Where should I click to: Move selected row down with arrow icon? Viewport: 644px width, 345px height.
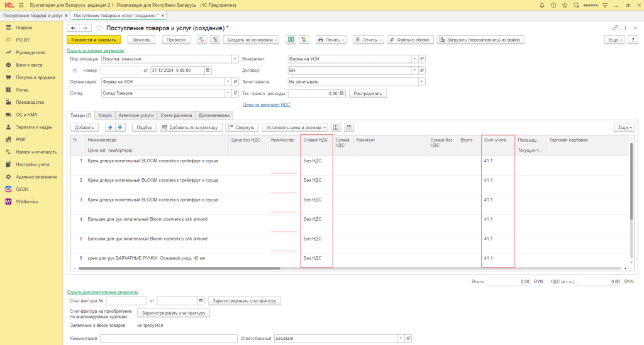tap(121, 127)
